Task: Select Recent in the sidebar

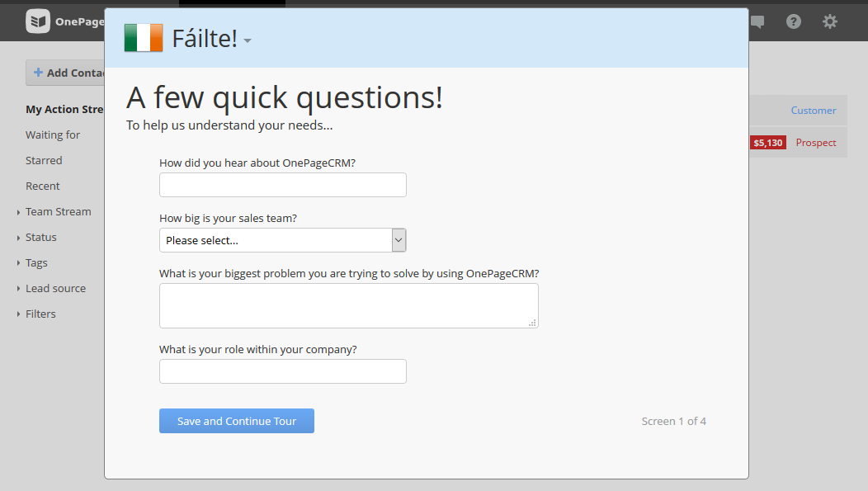Action: click(x=43, y=186)
